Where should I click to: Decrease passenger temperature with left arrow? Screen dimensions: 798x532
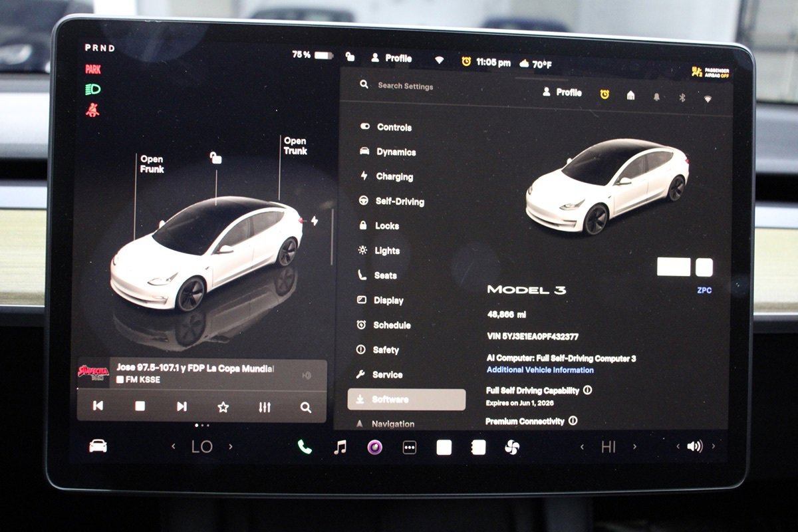tap(582, 447)
